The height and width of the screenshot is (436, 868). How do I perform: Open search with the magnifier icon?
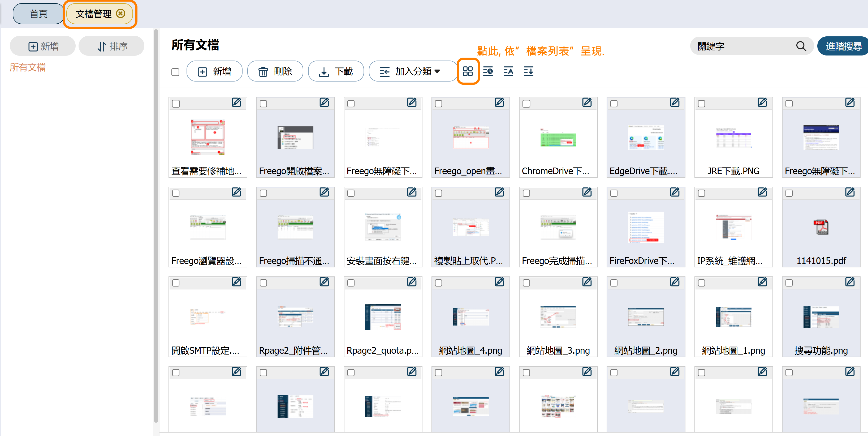tap(801, 46)
